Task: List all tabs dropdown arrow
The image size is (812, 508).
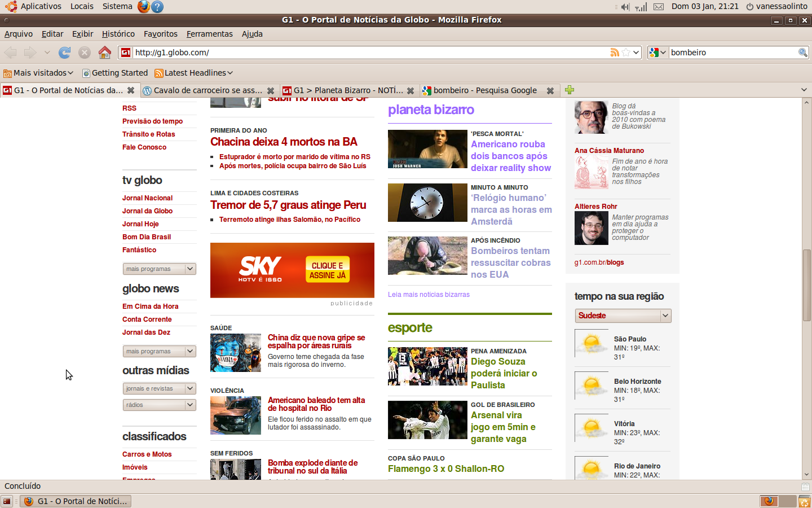Action: click(x=804, y=90)
